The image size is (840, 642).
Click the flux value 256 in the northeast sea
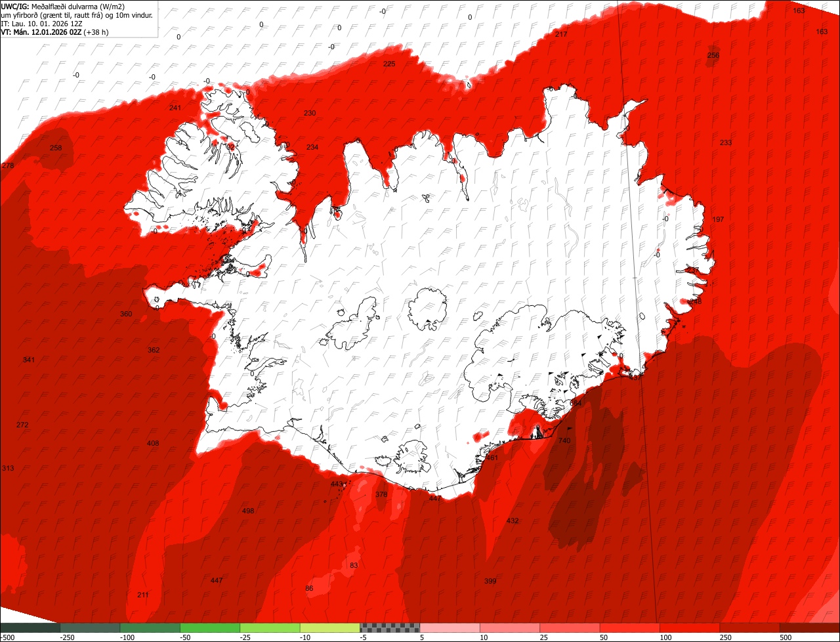713,55
